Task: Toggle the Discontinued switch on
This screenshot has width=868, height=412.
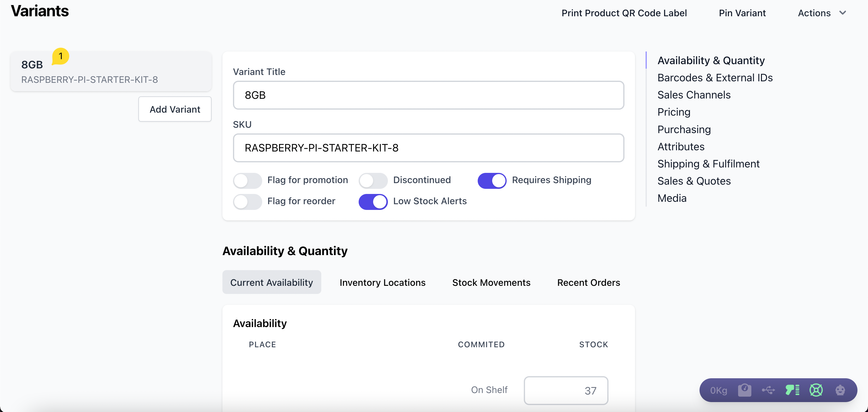Action: (x=373, y=180)
